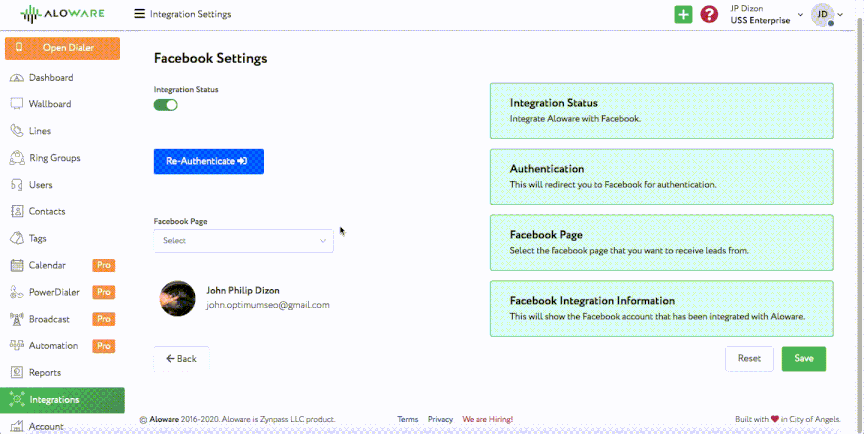864x434 pixels.
Task: Click the USS Enterprise company name
Action: 760,20
